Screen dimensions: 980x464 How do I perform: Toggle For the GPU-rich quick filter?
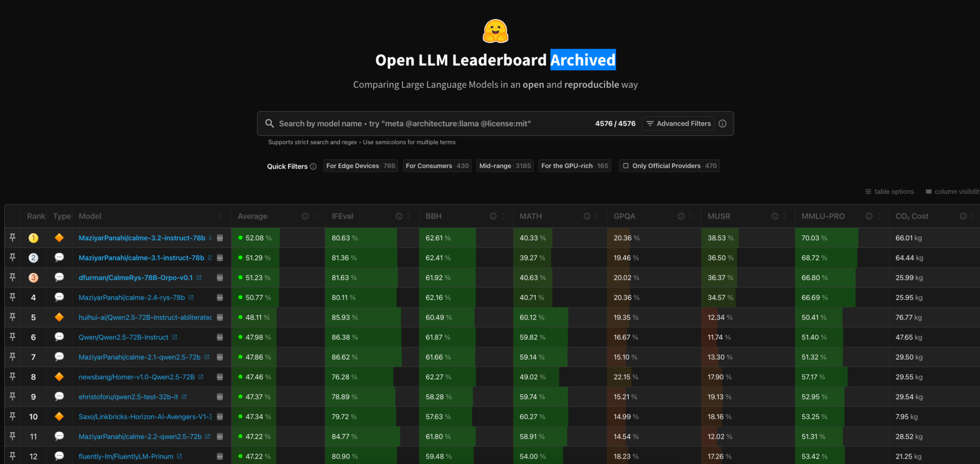(x=574, y=166)
